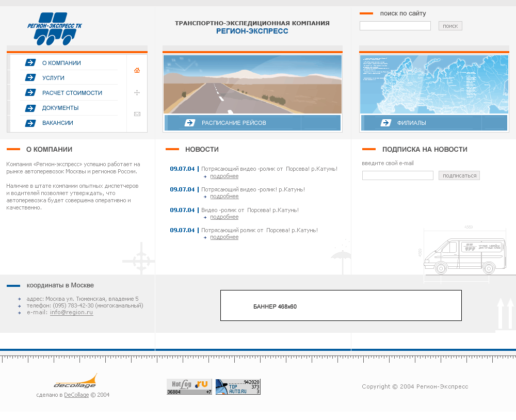Open РАСПИСАНИЕ РЕЙСОВ link

point(234,123)
